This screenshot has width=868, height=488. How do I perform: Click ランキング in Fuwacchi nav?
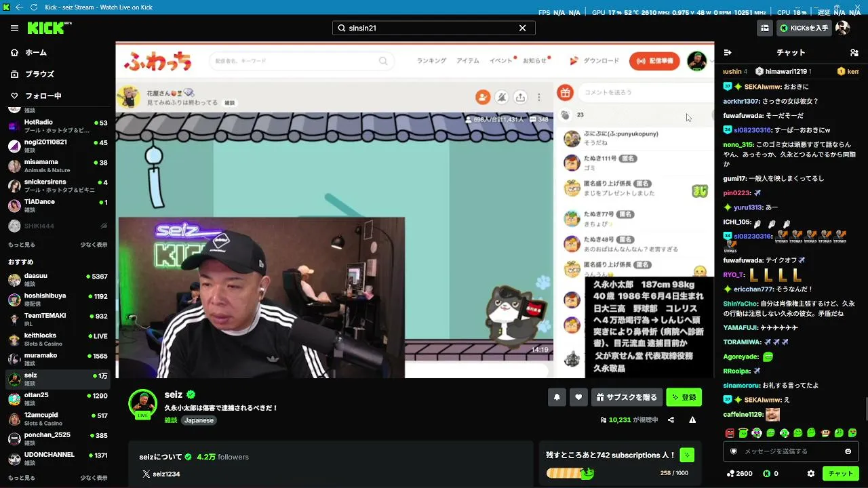point(431,61)
